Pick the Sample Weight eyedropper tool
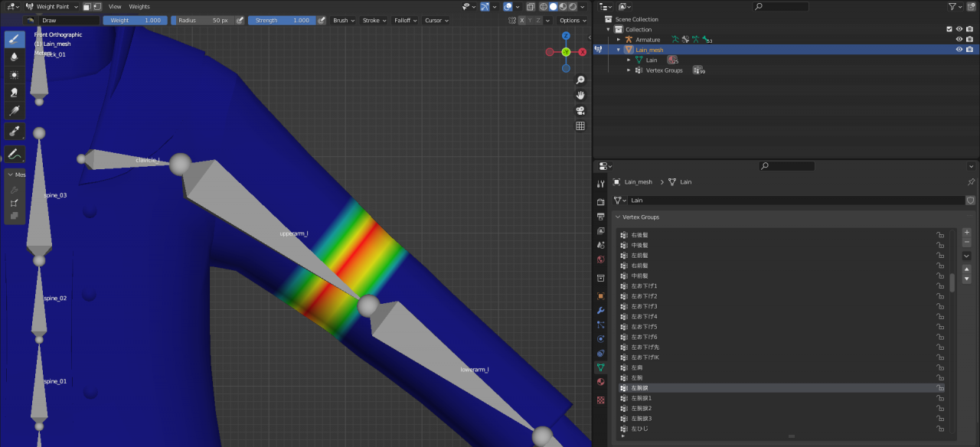This screenshot has height=447, width=980. pos(15,131)
